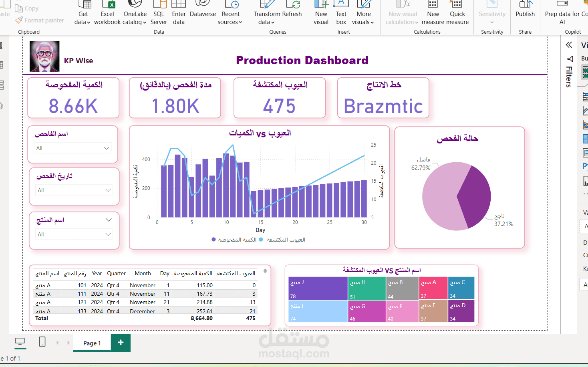The image size is (588, 367).
Task: Select the table cell 115.00
Action: [x=204, y=285]
